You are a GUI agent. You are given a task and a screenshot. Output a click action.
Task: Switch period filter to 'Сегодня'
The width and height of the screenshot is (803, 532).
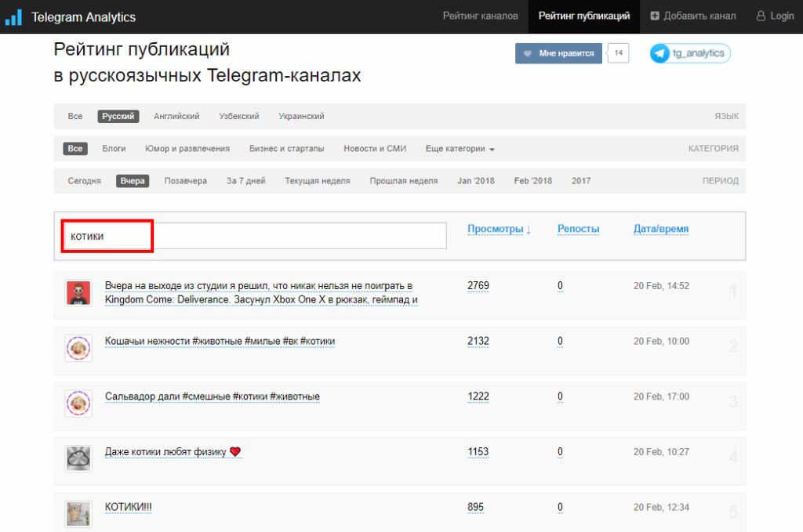click(84, 181)
